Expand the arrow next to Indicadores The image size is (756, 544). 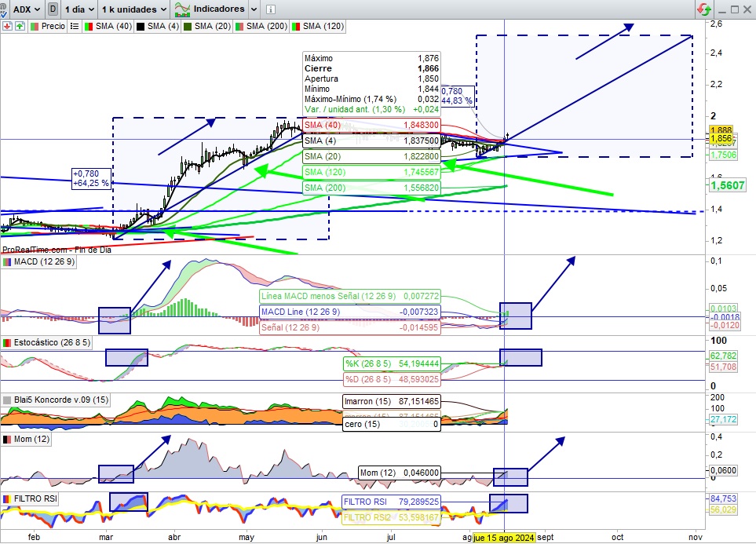click(x=254, y=9)
